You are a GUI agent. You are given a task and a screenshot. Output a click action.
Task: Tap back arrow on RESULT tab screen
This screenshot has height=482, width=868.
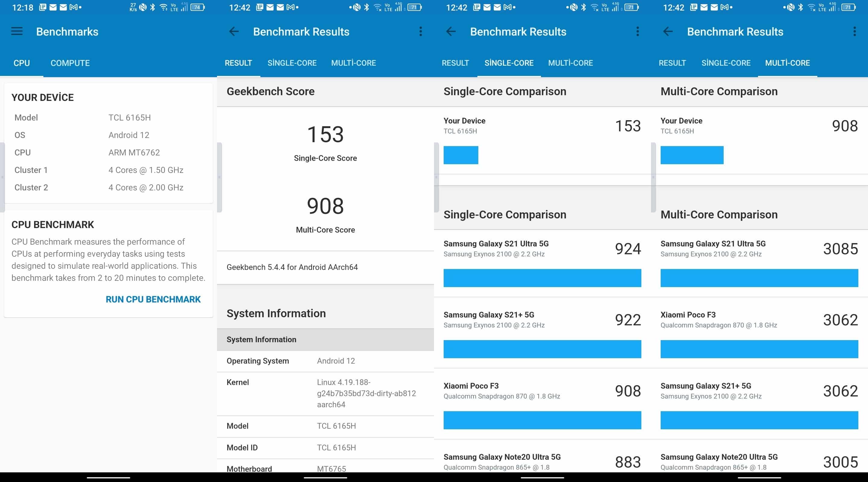234,32
